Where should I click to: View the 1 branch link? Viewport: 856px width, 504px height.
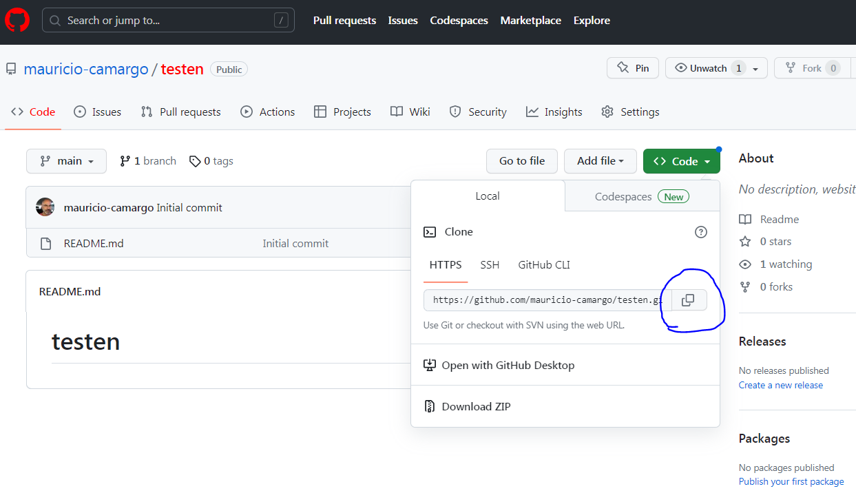pos(148,161)
